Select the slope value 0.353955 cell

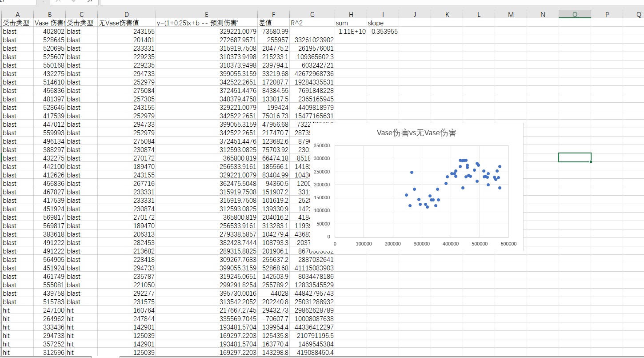383,32
